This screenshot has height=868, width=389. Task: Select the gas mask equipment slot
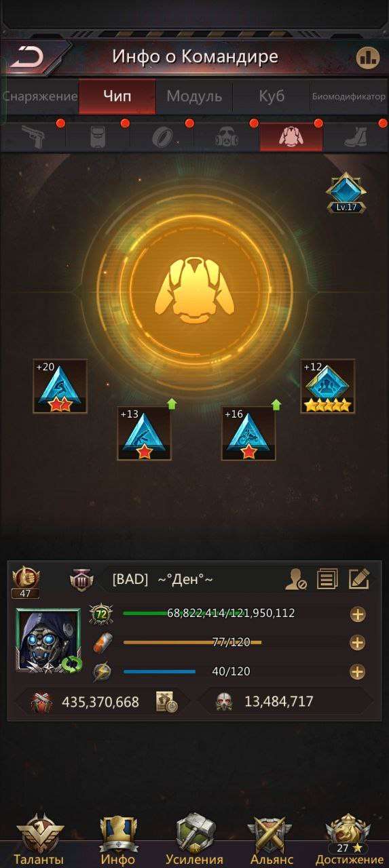pos(227,136)
